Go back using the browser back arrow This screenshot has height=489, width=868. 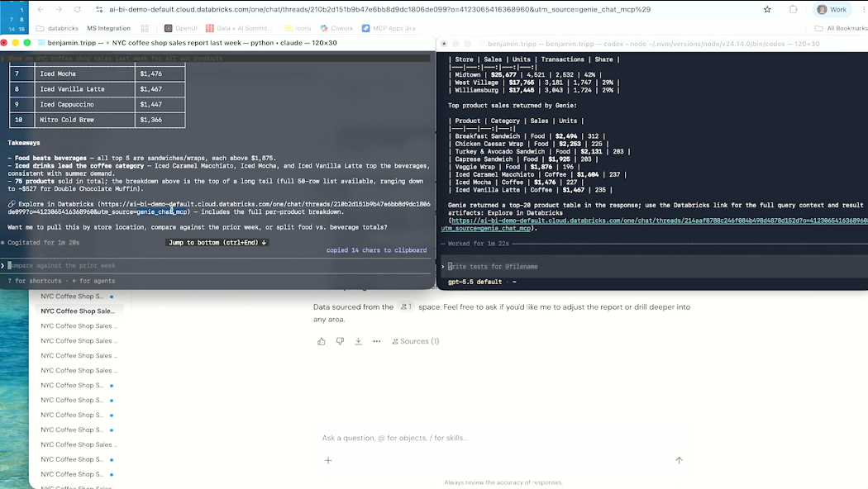coord(41,9)
